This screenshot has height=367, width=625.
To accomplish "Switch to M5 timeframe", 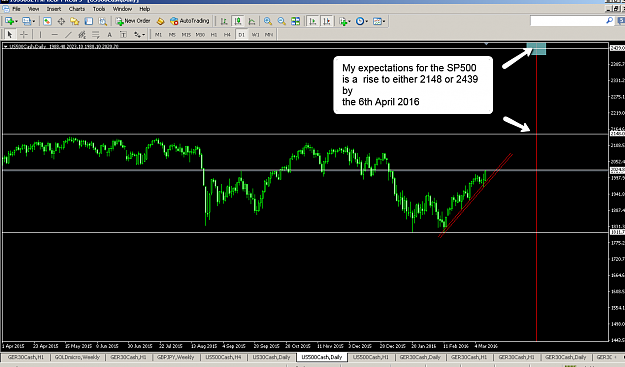I will (172, 35).
